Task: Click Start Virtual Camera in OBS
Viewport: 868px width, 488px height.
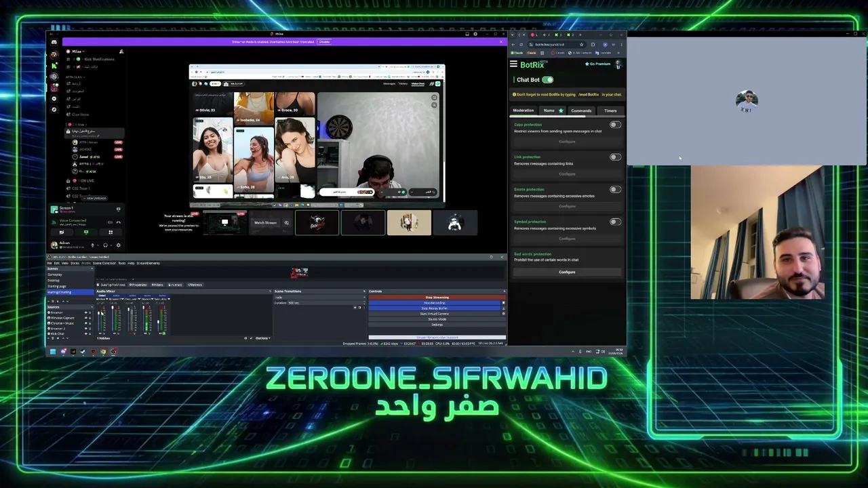Action: click(435, 314)
